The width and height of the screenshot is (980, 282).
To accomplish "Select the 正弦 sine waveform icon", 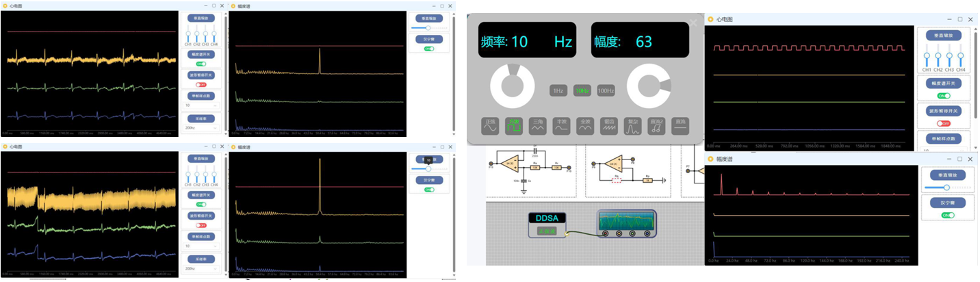I will click(490, 125).
